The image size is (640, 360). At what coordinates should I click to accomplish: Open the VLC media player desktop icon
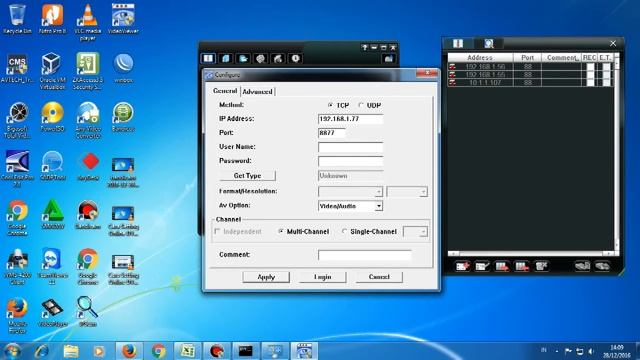pyautogui.click(x=87, y=22)
